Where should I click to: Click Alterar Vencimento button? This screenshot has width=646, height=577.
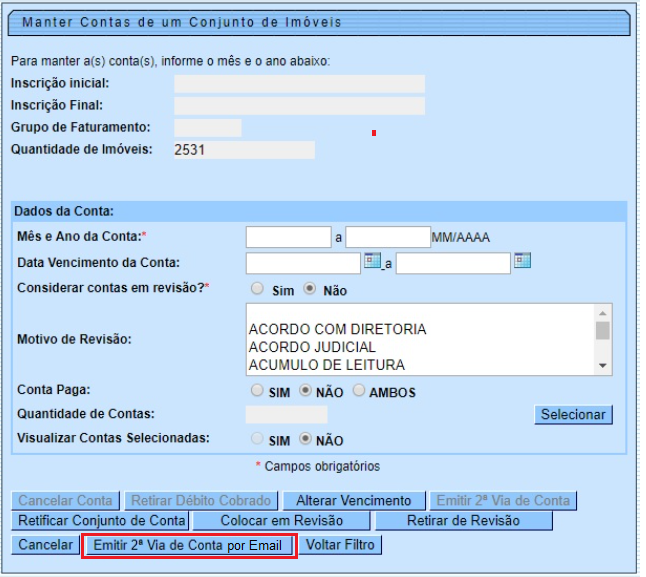353,500
